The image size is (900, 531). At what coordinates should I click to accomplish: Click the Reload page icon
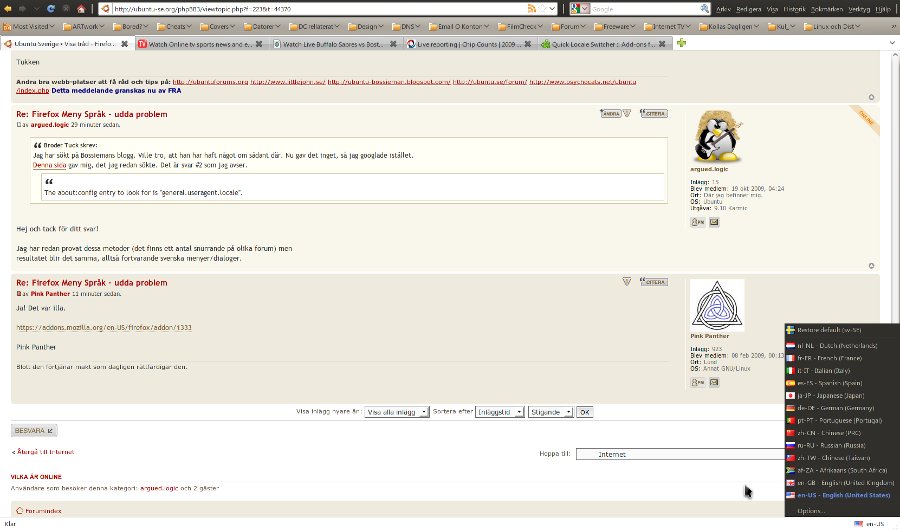click(x=51, y=9)
